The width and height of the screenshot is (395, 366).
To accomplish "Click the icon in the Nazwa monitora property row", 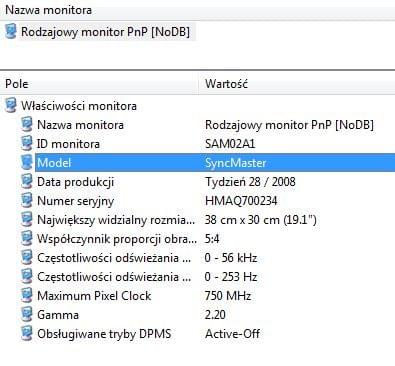I will 27,125.
